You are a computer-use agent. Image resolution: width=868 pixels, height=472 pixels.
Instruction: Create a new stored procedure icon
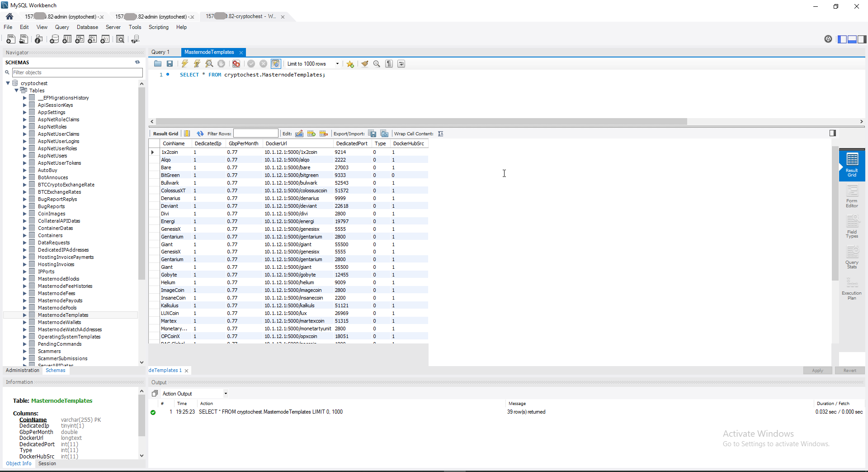(92, 39)
